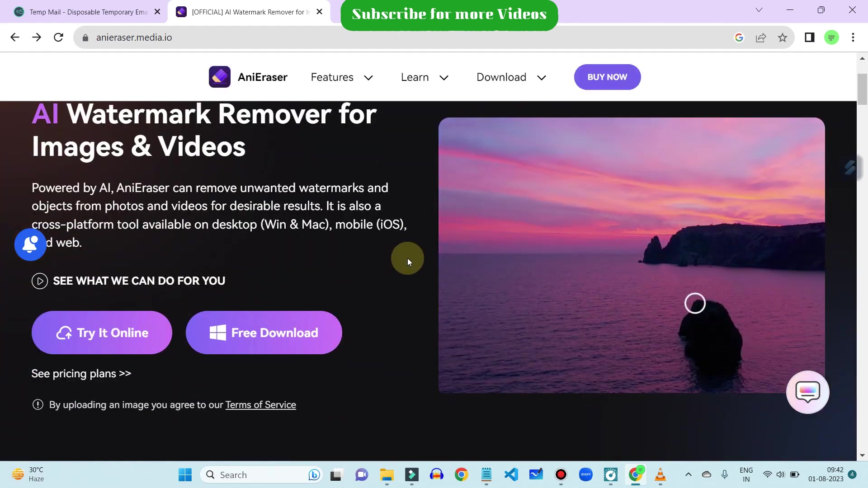Click the notification bell icon on the left
Viewport: 868px width, 488px height.
pyautogui.click(x=29, y=244)
